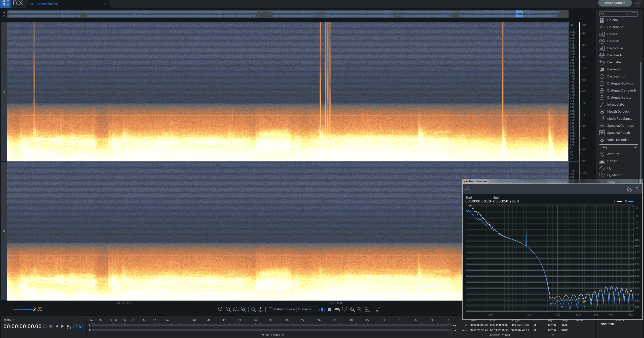
Task: Toggle headphone input monitoring
Action: (45, 326)
